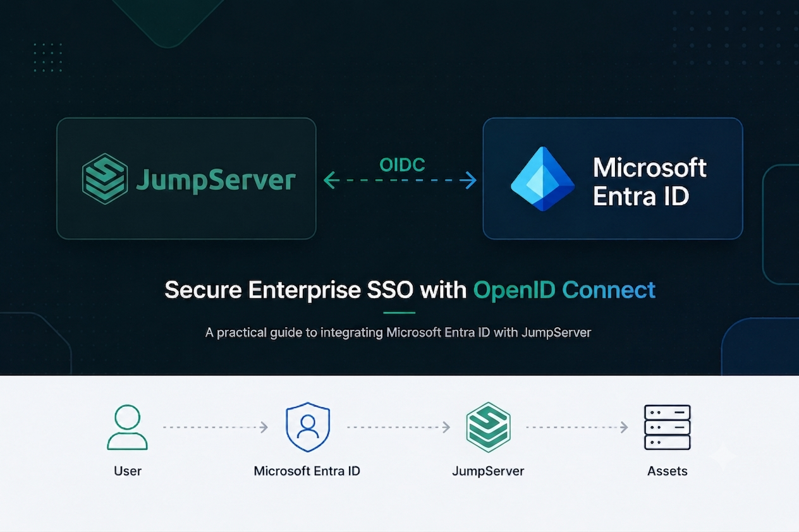Select the Assets server stack icon

667,428
